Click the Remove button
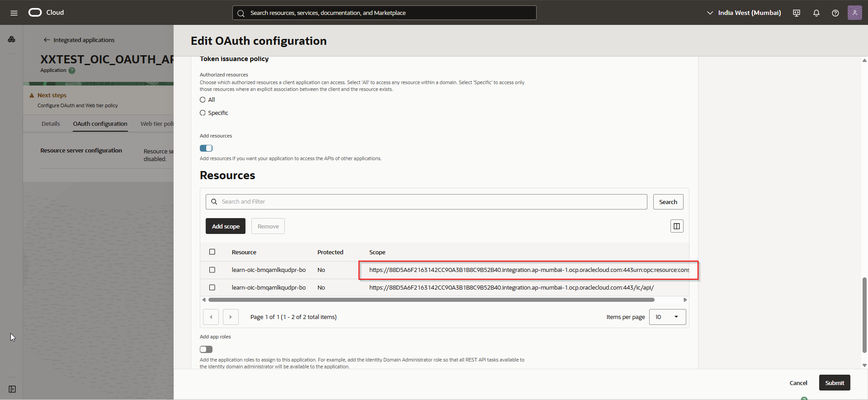Viewport: 868px width, 400px height. pos(268,226)
